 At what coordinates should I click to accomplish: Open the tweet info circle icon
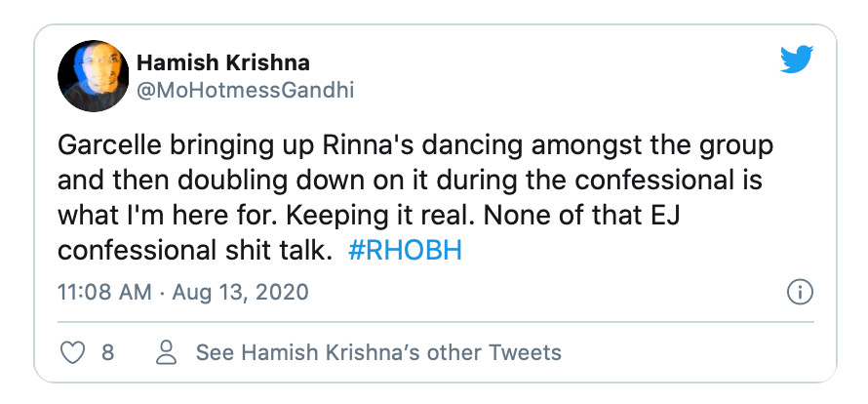[799, 292]
